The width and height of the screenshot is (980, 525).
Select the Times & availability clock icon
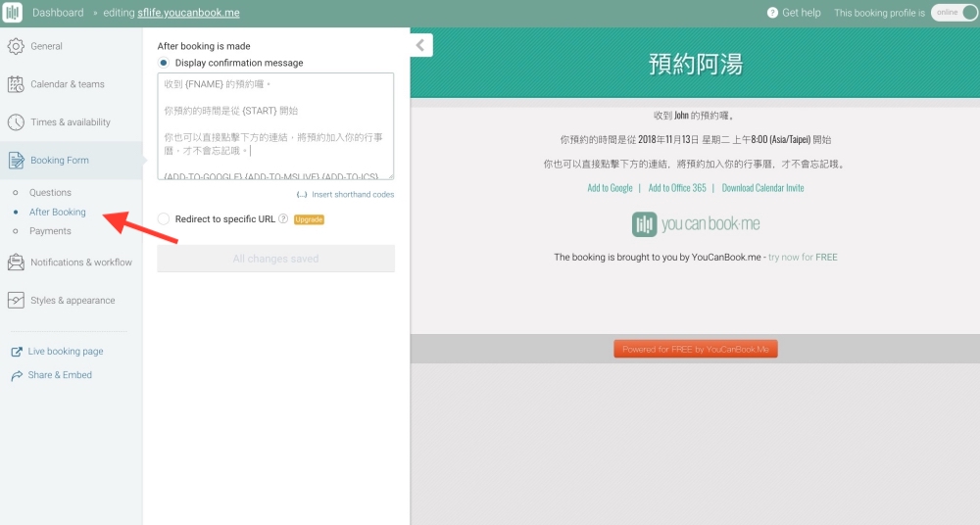pyautogui.click(x=16, y=122)
